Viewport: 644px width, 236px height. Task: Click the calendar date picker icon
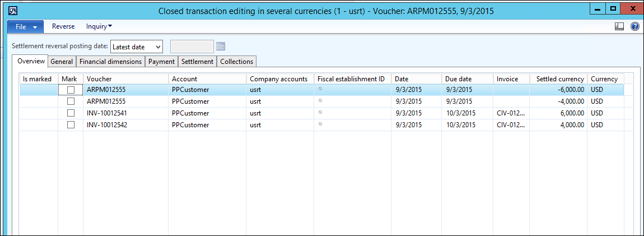pos(221,47)
